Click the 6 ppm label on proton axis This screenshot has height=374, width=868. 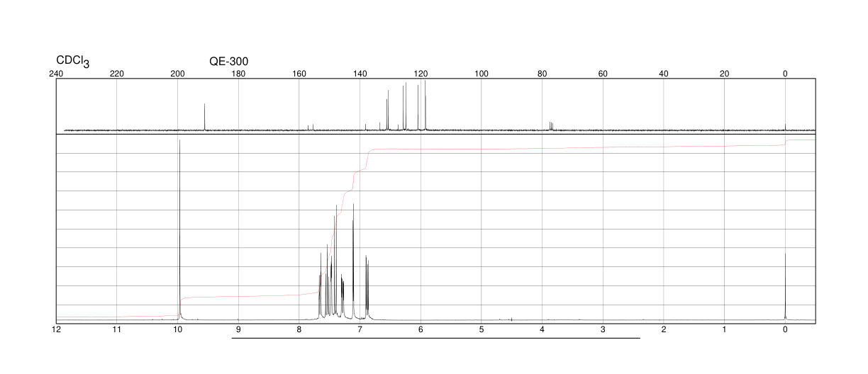[421, 330]
